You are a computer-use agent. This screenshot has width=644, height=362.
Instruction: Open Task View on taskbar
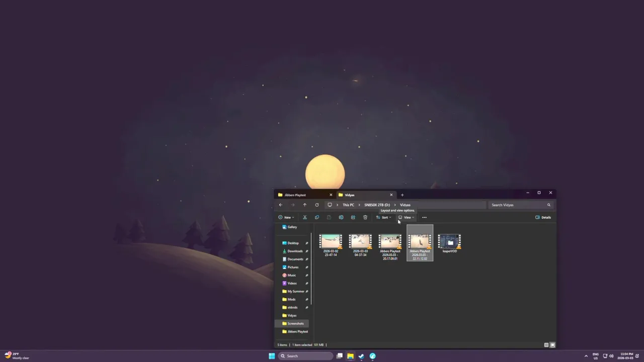(340, 356)
